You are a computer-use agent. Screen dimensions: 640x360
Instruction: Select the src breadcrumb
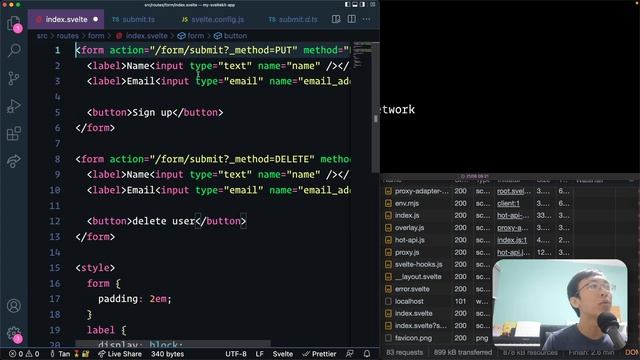42,36
